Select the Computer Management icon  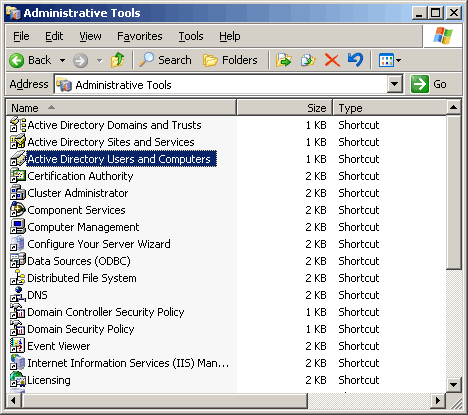click(18, 227)
